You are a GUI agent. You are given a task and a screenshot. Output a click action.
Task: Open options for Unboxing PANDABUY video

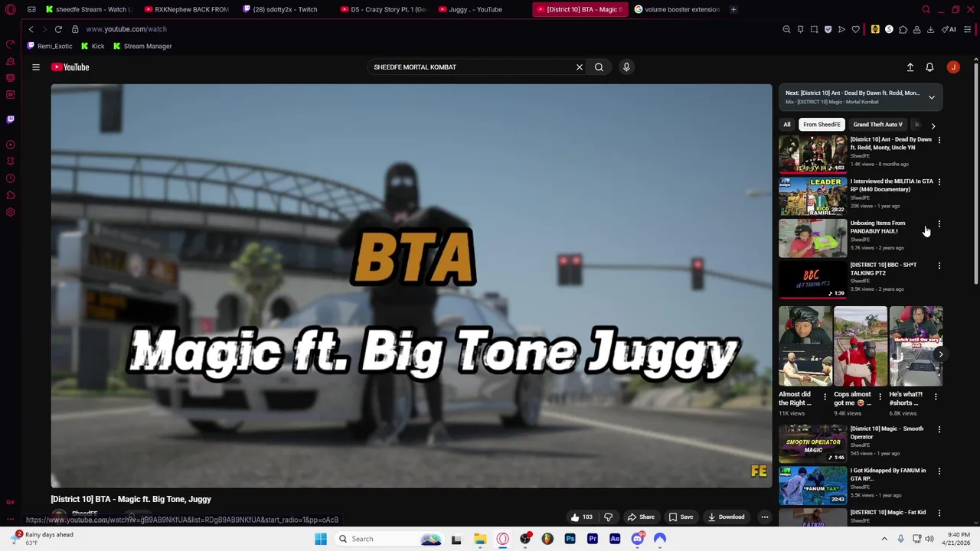[x=939, y=224]
